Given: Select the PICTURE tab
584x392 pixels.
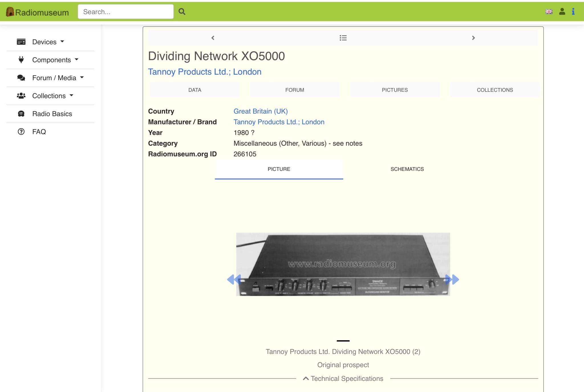Looking at the screenshot, I should click(279, 169).
